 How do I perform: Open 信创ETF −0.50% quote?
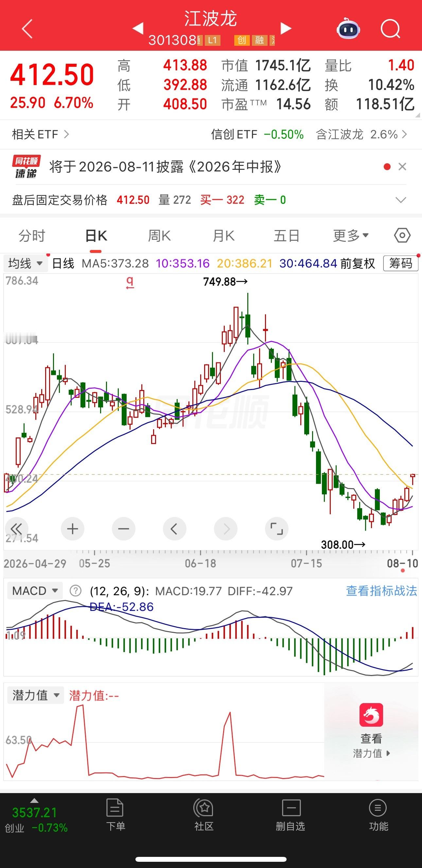pos(257,134)
